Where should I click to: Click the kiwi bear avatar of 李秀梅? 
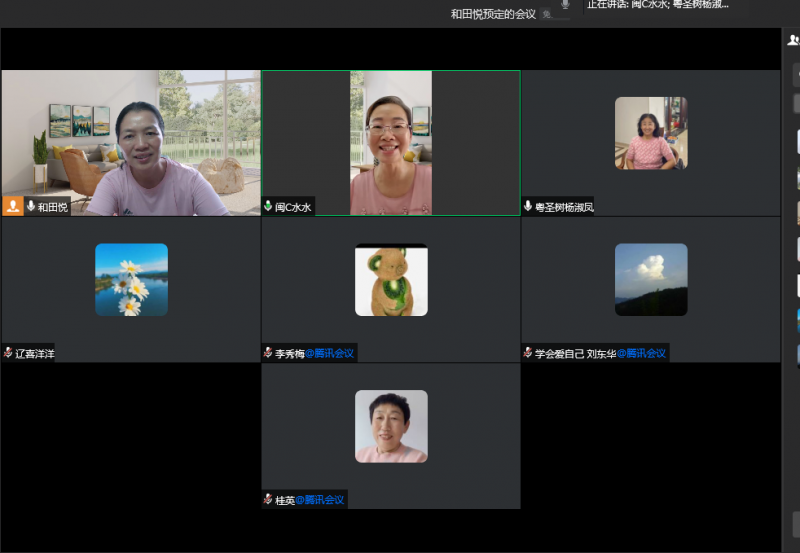click(391, 280)
